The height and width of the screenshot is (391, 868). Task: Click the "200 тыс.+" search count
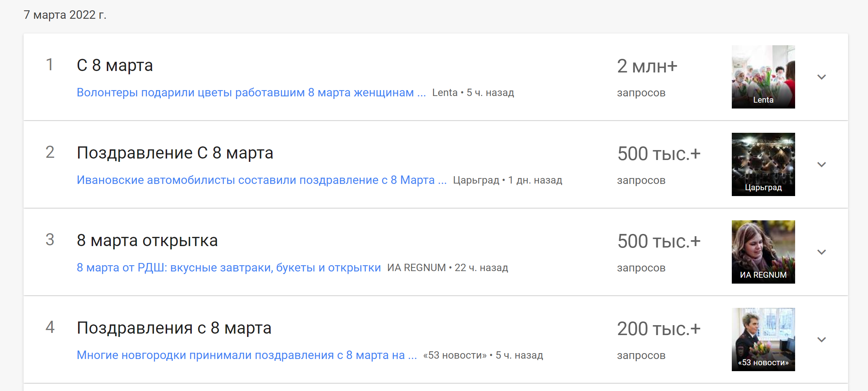pyautogui.click(x=659, y=329)
